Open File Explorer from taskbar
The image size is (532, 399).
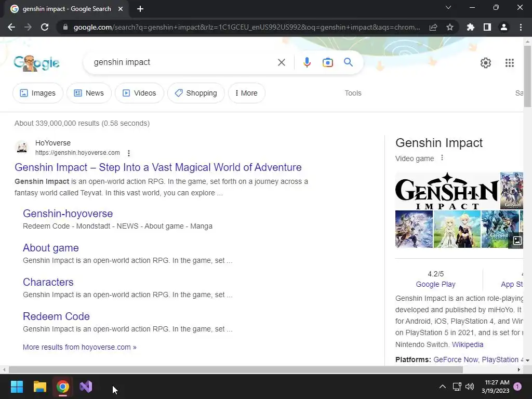click(x=39, y=387)
